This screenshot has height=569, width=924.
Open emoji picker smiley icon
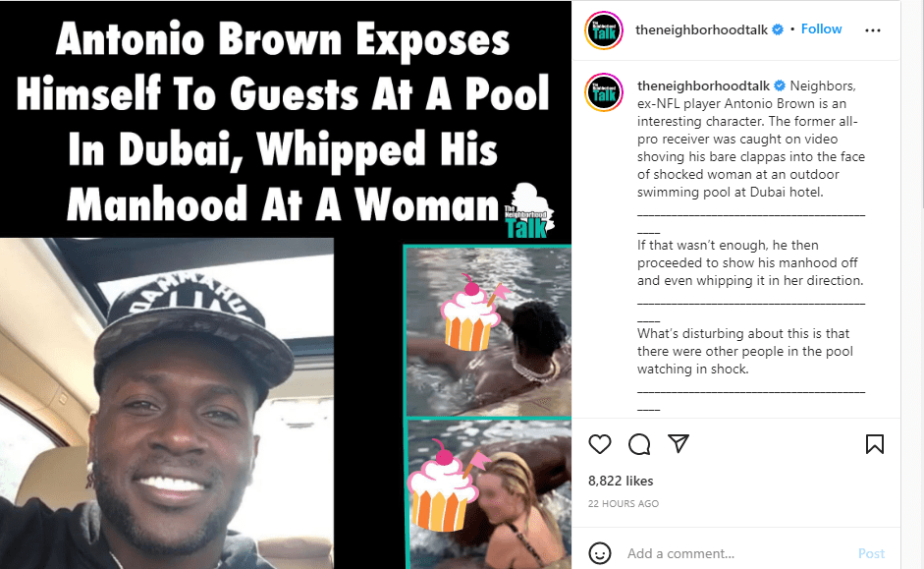(600, 553)
